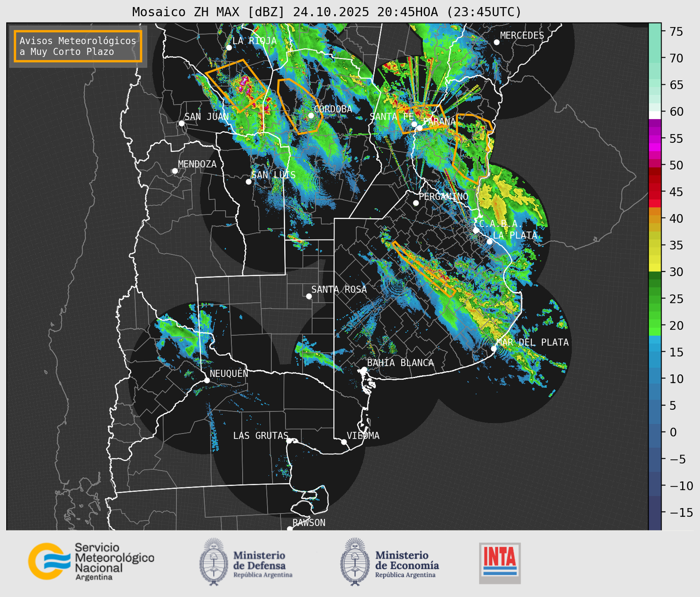
Task: Select the C.A.B.A. city label
Action: coord(501,224)
